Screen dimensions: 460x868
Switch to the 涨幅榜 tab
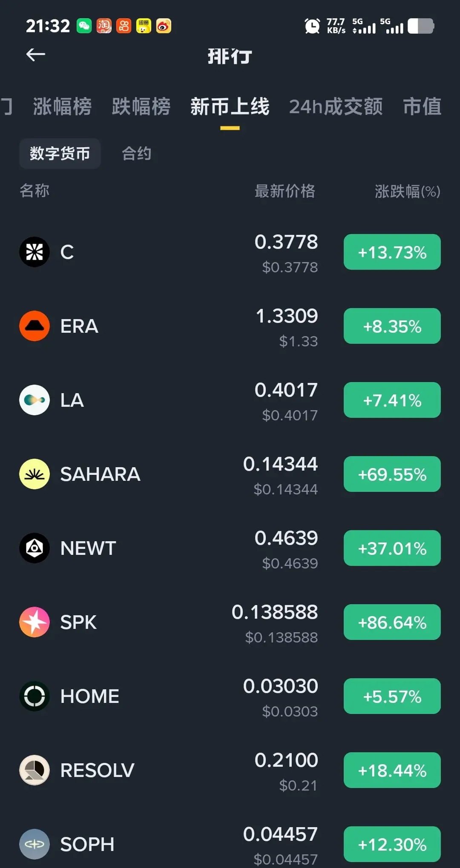point(62,106)
